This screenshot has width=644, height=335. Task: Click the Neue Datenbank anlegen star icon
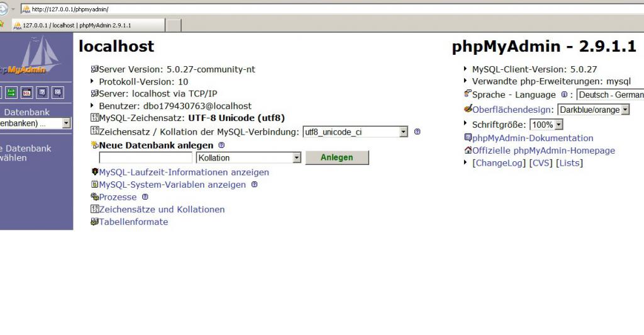[x=94, y=145]
